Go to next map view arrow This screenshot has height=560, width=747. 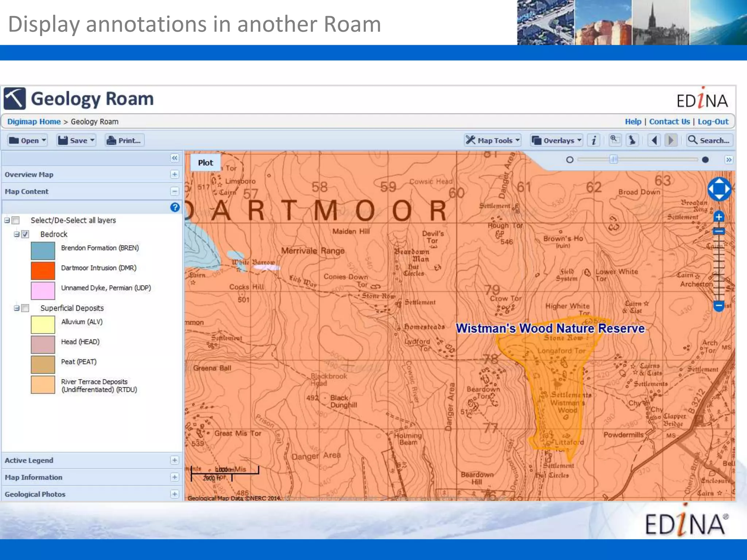(671, 140)
